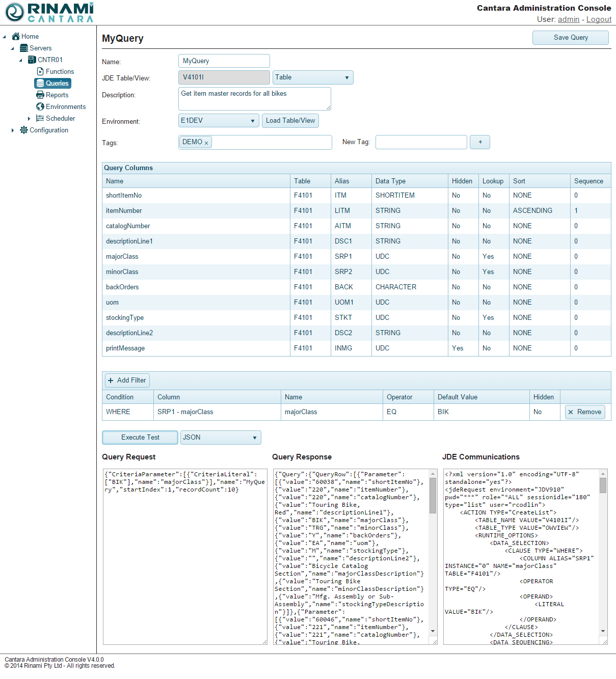Open Functions via its document icon
Image resolution: width=616 pixels, height=679 pixels.
(x=40, y=71)
